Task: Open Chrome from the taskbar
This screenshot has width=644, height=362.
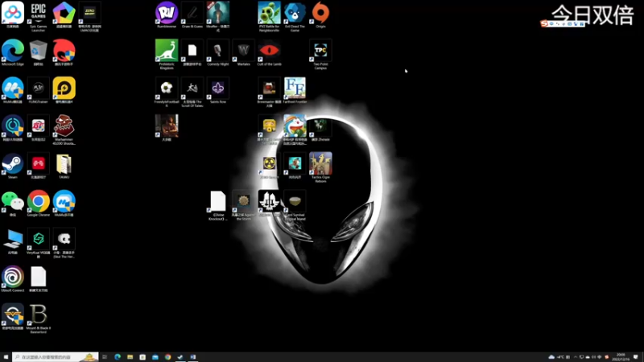Action: pos(167,357)
